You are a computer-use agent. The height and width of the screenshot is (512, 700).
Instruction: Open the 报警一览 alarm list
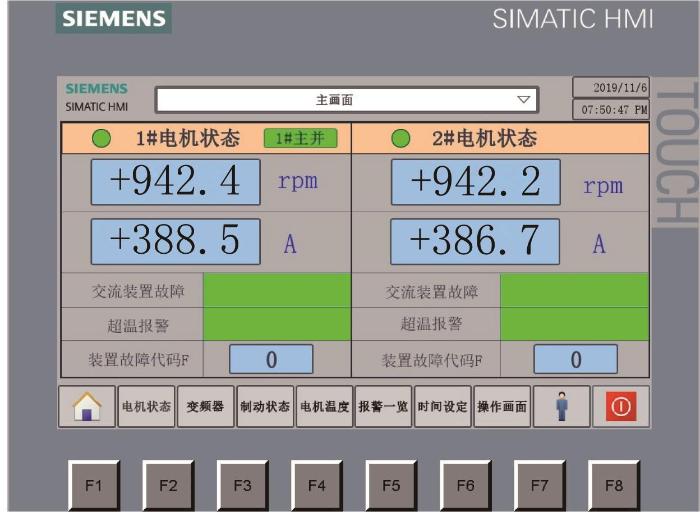383,407
